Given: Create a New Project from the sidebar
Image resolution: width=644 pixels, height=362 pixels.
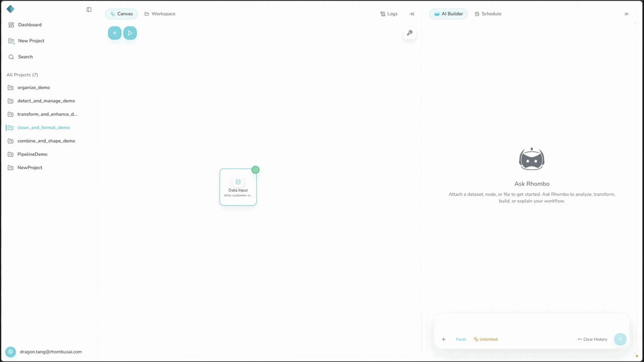Looking at the screenshot, I should (x=31, y=41).
